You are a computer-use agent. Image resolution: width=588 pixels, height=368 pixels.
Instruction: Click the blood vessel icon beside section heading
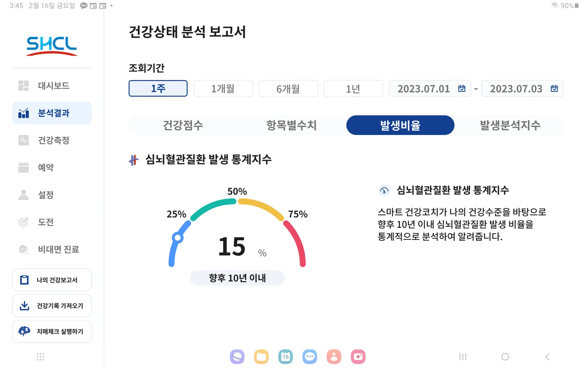[133, 160]
